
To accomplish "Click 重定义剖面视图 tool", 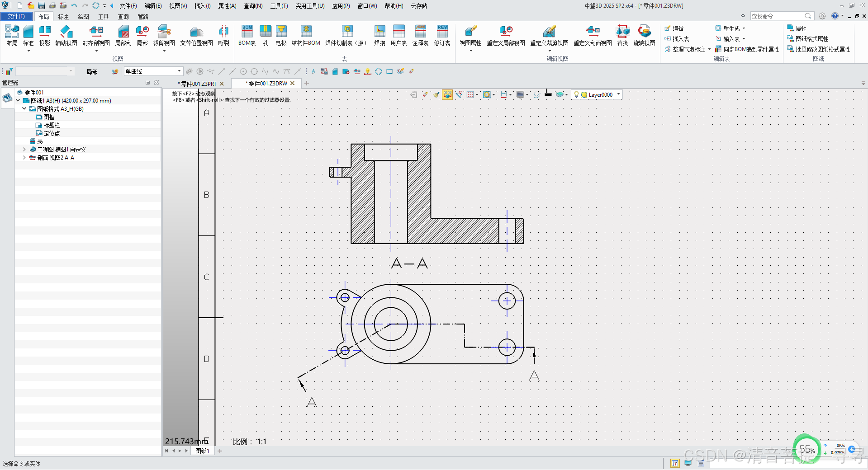I will click(x=593, y=36).
